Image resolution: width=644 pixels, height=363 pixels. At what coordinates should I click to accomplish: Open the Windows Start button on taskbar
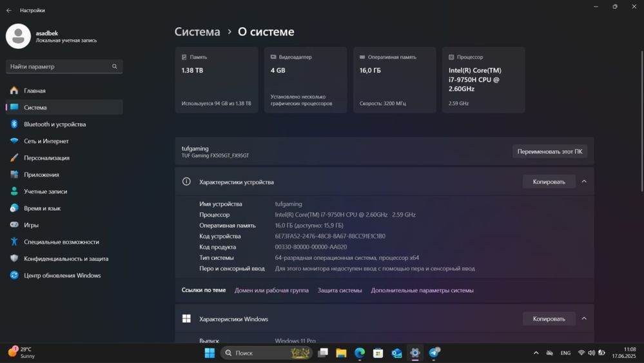pyautogui.click(x=210, y=353)
